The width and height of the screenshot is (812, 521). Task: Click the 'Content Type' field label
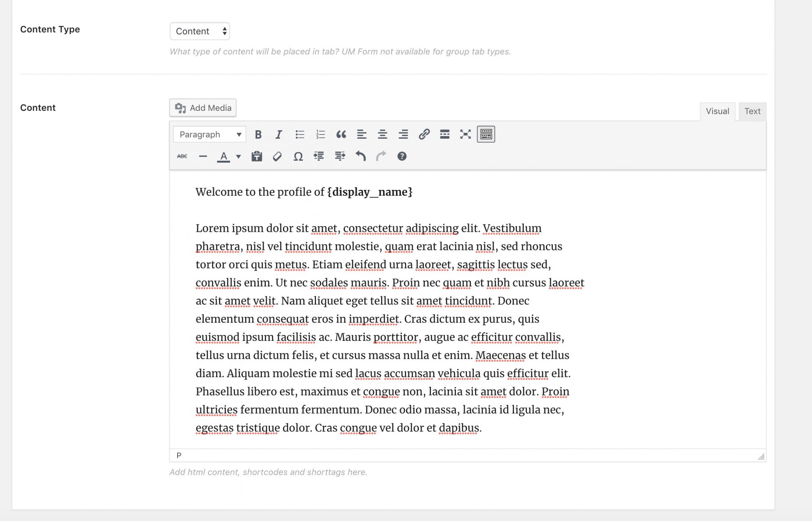click(50, 29)
